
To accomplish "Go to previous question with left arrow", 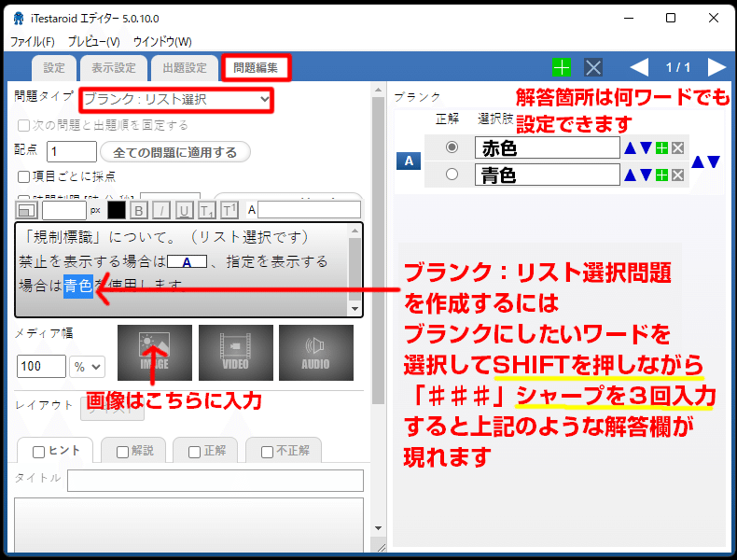I will pyautogui.click(x=639, y=67).
